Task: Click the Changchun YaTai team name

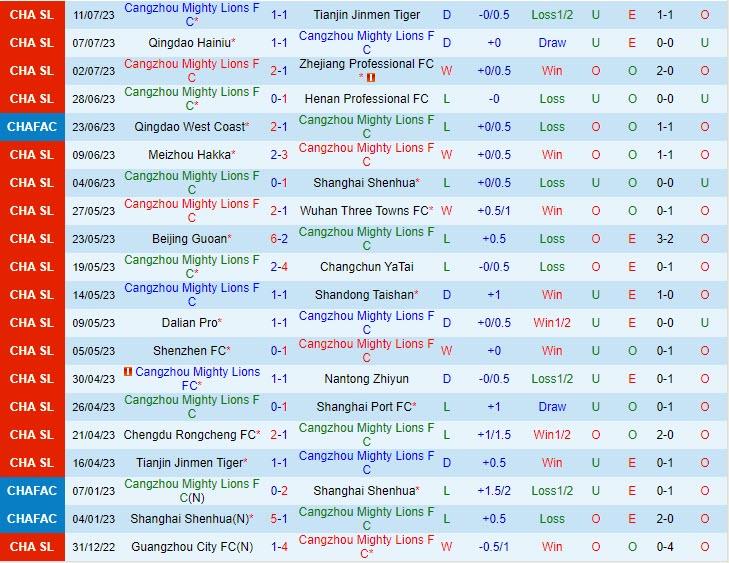Action: pyautogui.click(x=366, y=267)
